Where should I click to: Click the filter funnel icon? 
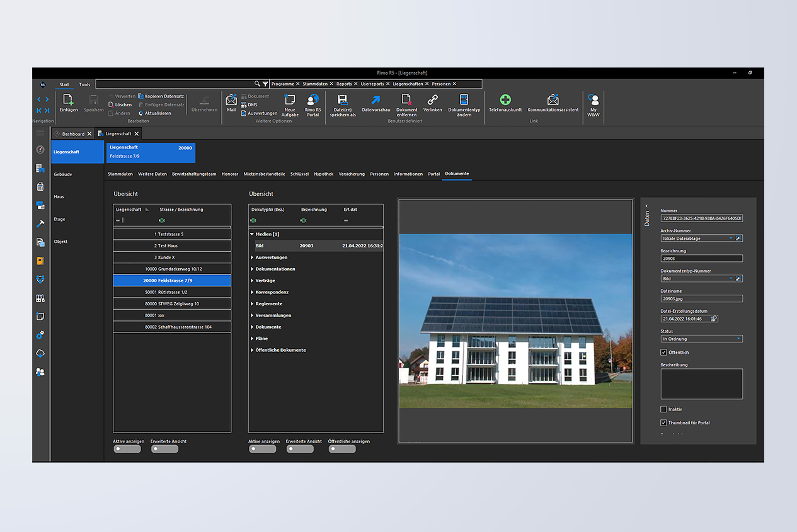(265, 84)
